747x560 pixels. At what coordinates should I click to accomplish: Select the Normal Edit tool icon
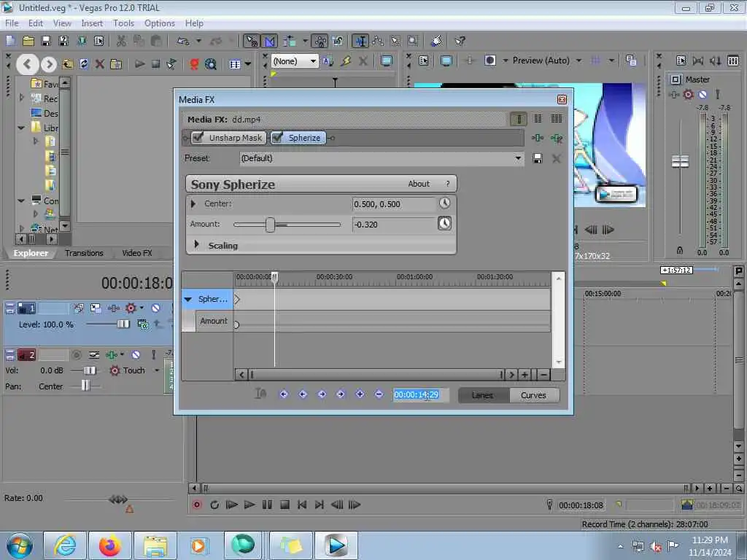click(360, 41)
